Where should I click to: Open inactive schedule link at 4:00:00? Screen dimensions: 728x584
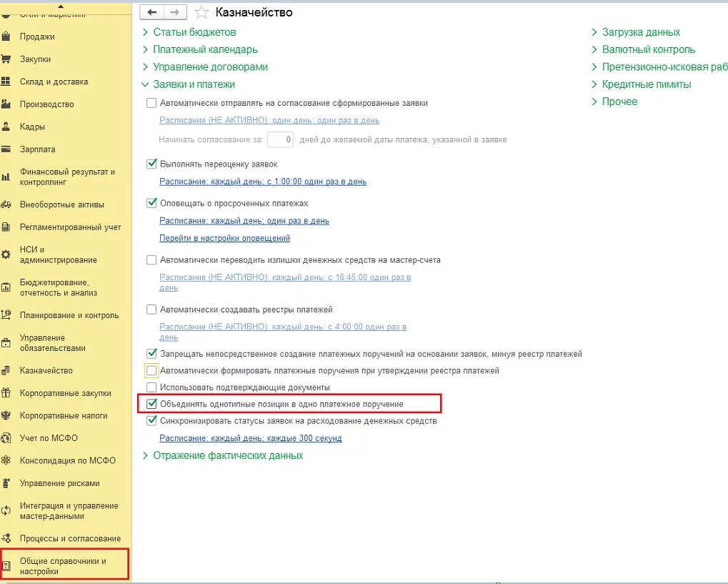(283, 332)
